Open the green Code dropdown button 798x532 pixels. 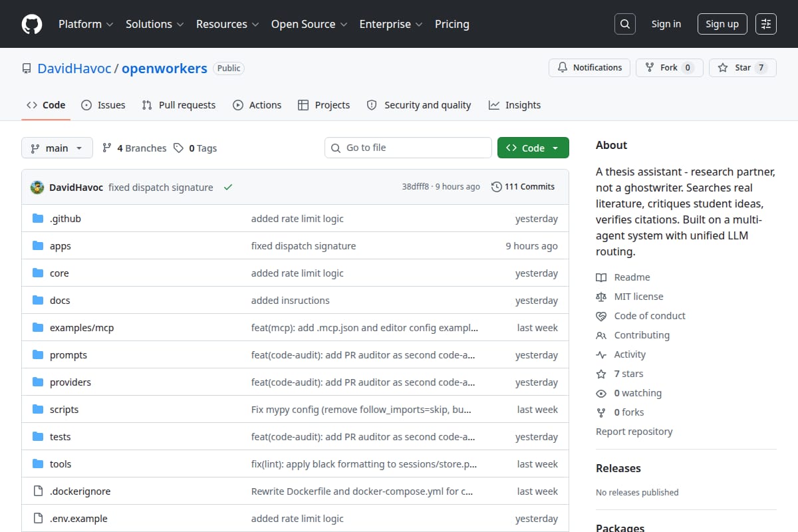tap(533, 148)
